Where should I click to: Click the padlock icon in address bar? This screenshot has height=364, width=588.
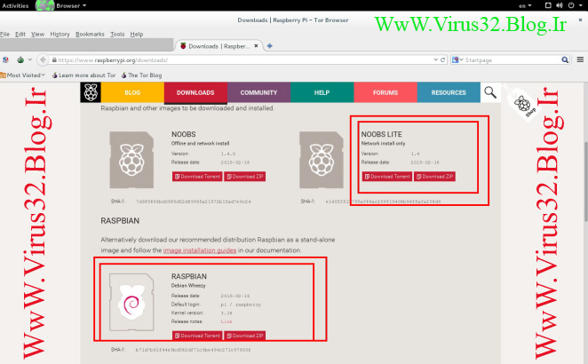[x=54, y=59]
